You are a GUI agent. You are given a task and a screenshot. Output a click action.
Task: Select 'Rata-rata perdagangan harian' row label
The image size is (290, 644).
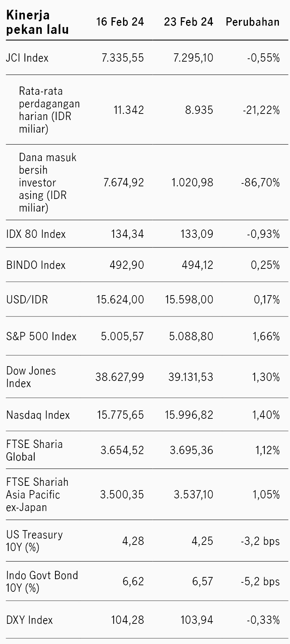coord(49,110)
